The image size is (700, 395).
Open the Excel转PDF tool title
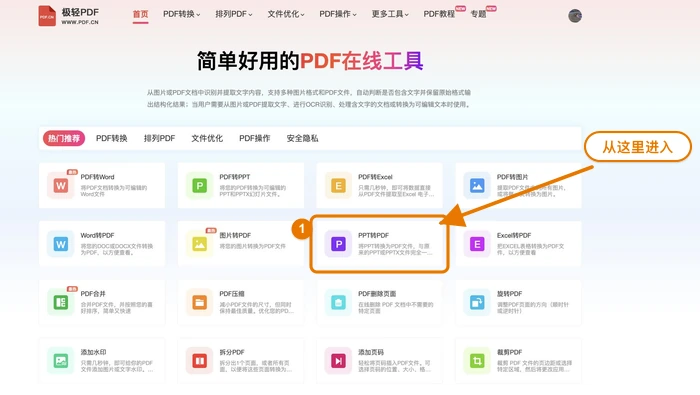(514, 235)
